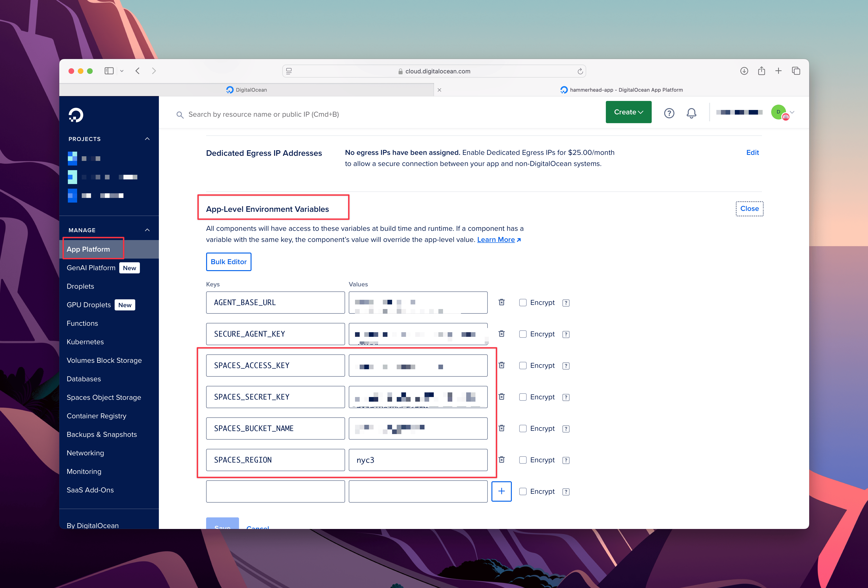Open Monitoring in sidebar
868x588 pixels.
coord(84,472)
